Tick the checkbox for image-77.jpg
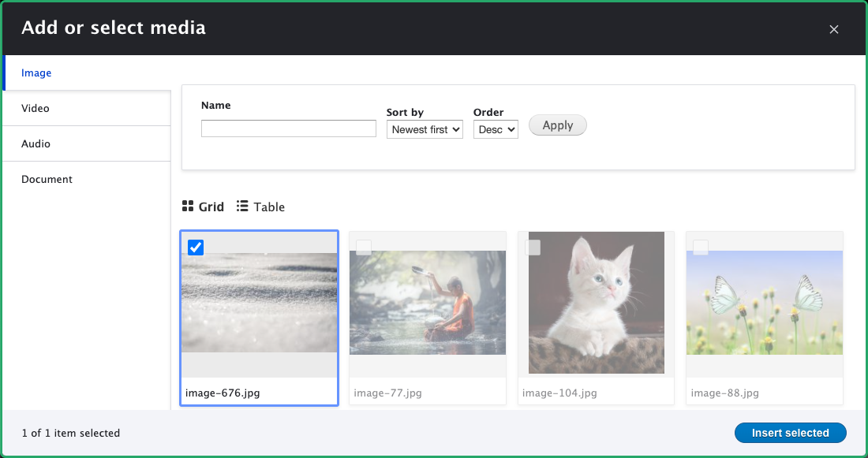The image size is (868, 458). click(364, 248)
